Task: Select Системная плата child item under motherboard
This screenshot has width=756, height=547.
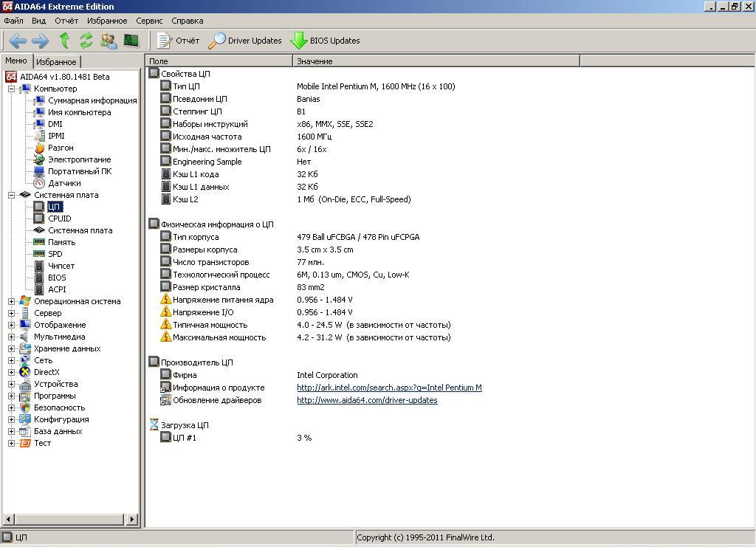Action: (x=80, y=230)
